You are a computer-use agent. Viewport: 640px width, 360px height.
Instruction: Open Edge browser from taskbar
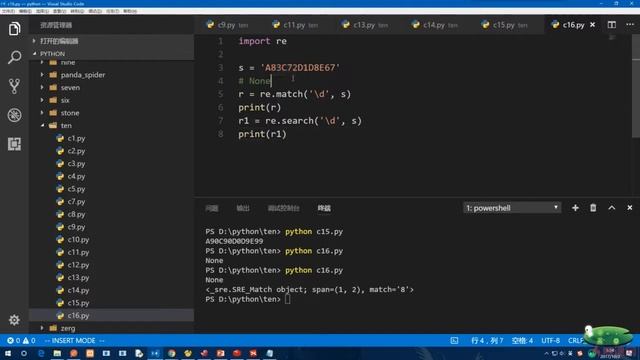click(41, 353)
